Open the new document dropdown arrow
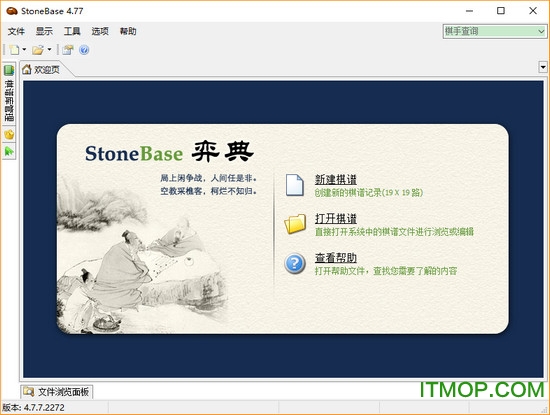 point(24,49)
